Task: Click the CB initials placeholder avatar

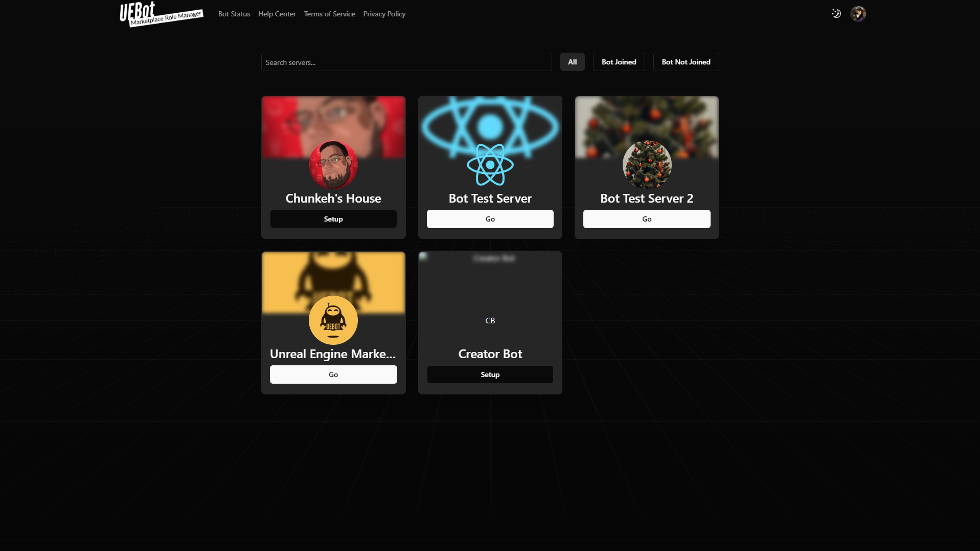Action: (490, 320)
